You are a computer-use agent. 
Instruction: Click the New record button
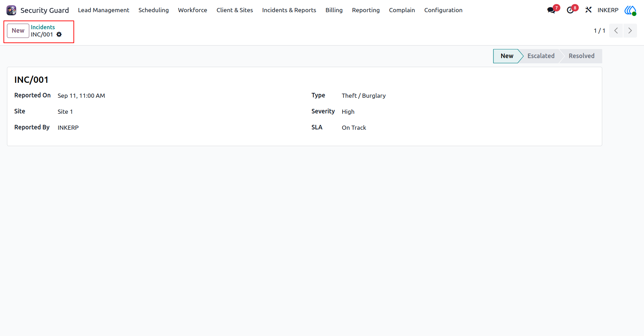click(x=18, y=31)
